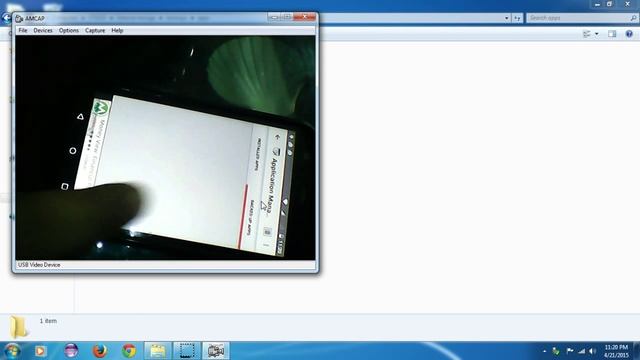Launch Firefox from the taskbar
Image resolution: width=640 pixels, height=360 pixels.
pos(100,351)
